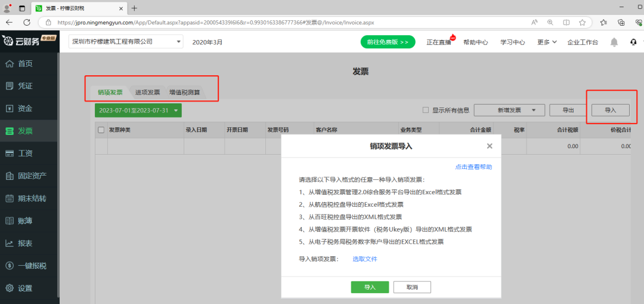Open the tab actions menu icon
Screen dimensions: 644x304
[22, 8]
